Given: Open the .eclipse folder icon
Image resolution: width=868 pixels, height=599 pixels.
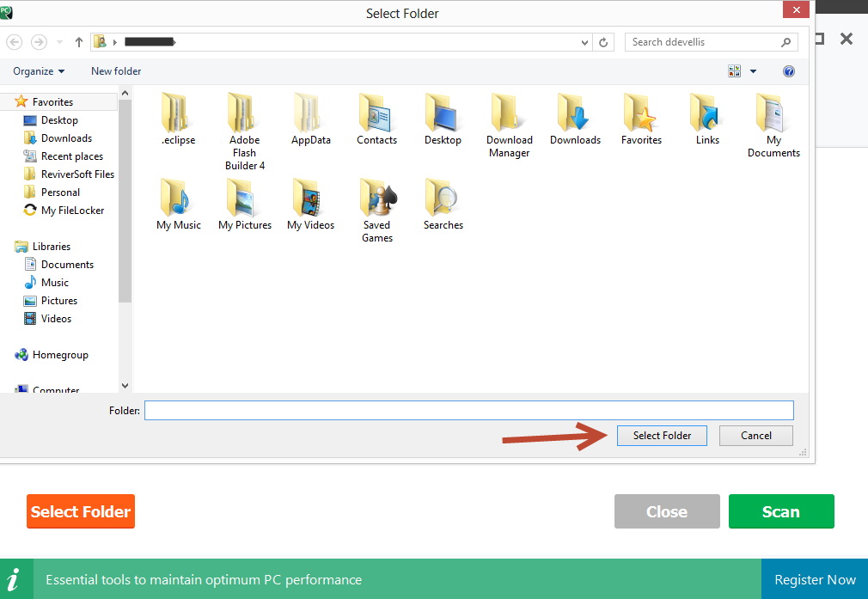Looking at the screenshot, I should click(175, 113).
